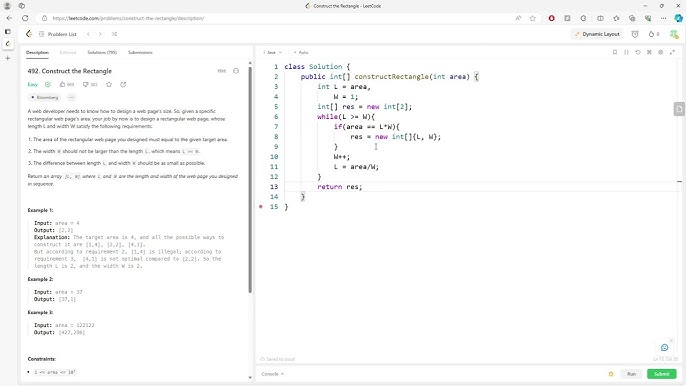
Task: Switch to the Solutions (795) tab
Action: click(102, 53)
